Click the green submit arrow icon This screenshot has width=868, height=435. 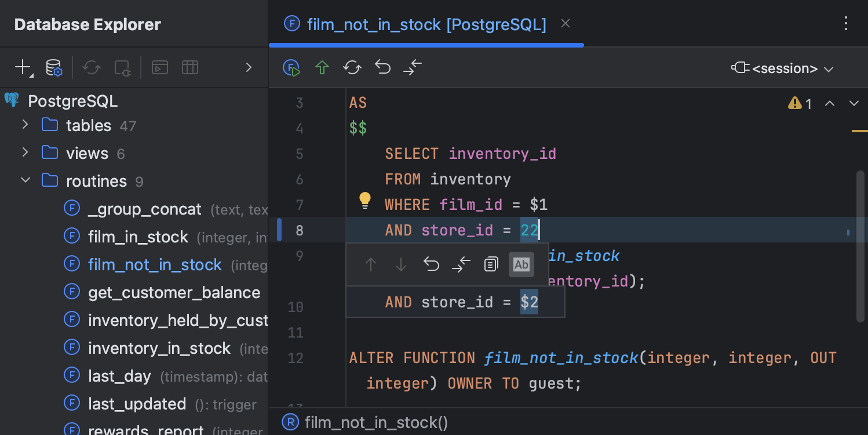point(322,68)
